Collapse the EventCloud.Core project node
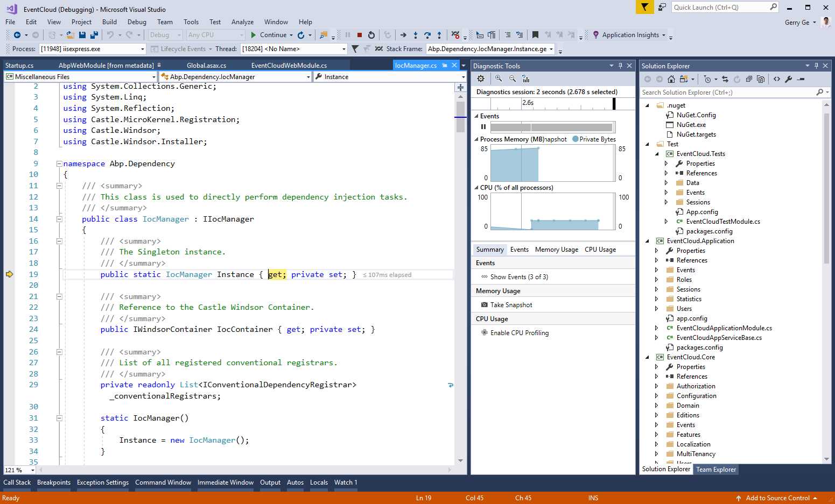The height and width of the screenshot is (504, 835). [647, 357]
